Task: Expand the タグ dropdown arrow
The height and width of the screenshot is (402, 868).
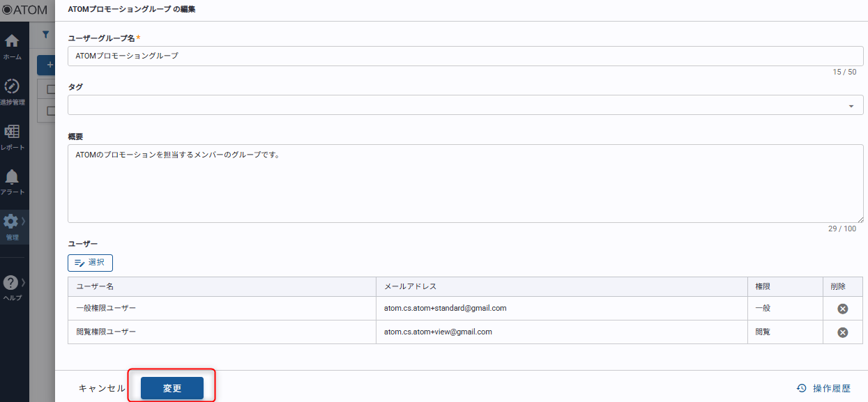Action: [851, 106]
